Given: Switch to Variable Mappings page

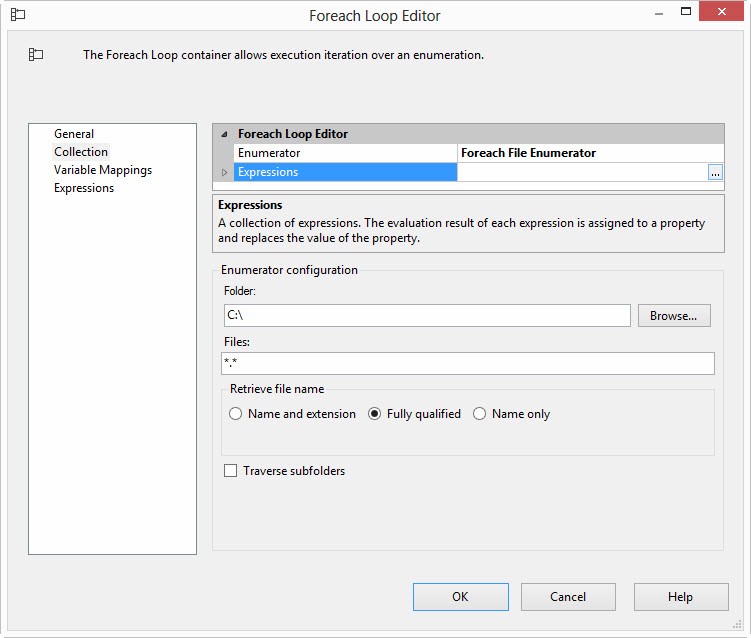Looking at the screenshot, I should [x=103, y=170].
